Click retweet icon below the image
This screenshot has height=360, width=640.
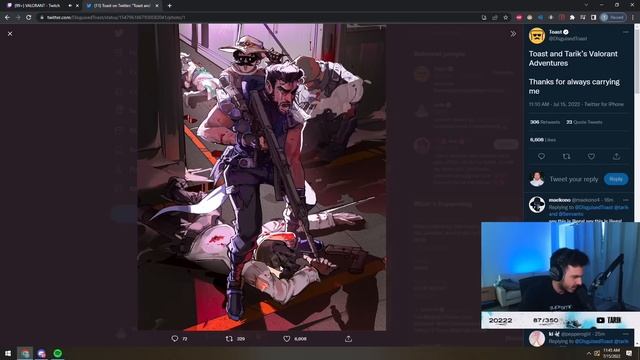229,339
